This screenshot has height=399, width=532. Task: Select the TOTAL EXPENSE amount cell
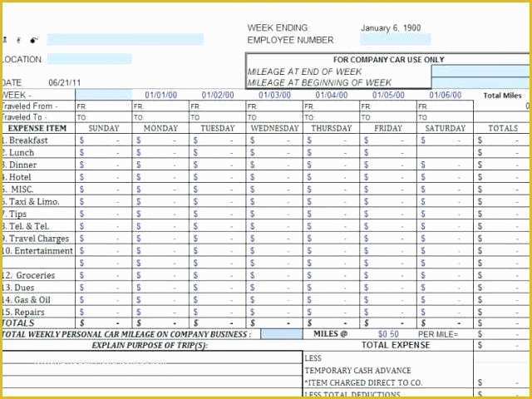coord(503,346)
